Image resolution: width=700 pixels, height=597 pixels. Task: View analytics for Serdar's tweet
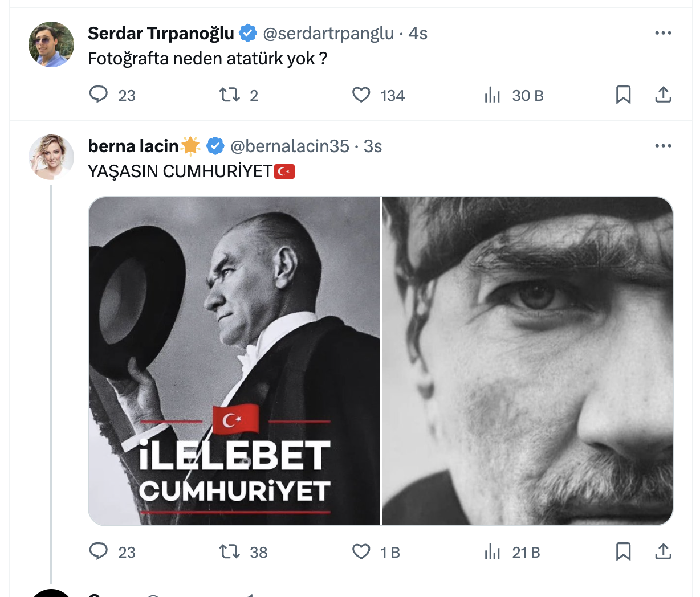pos(492,95)
